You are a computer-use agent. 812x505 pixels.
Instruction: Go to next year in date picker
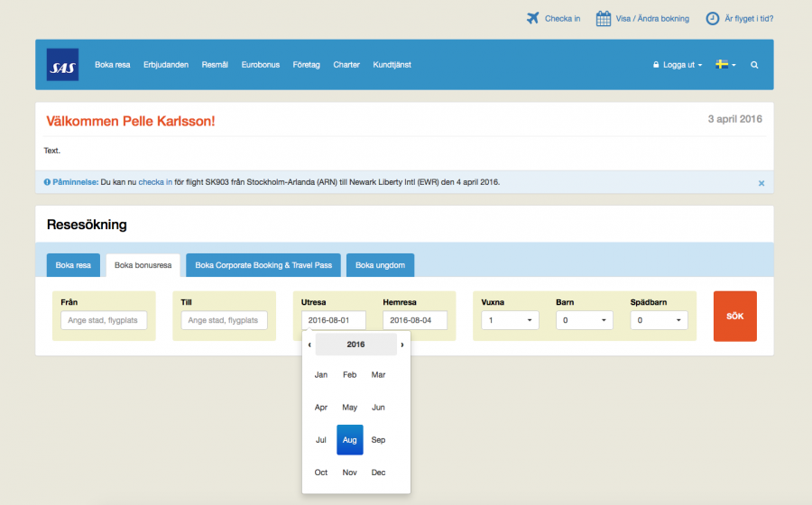(x=402, y=344)
